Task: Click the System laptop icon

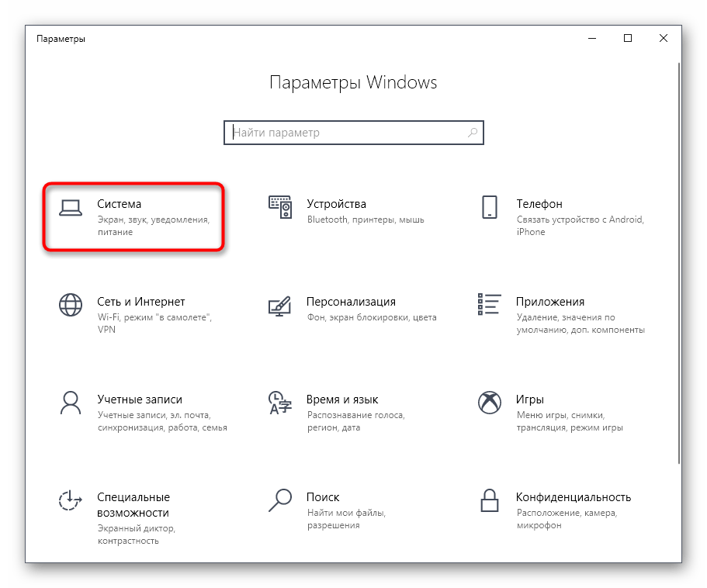Action: click(71, 206)
